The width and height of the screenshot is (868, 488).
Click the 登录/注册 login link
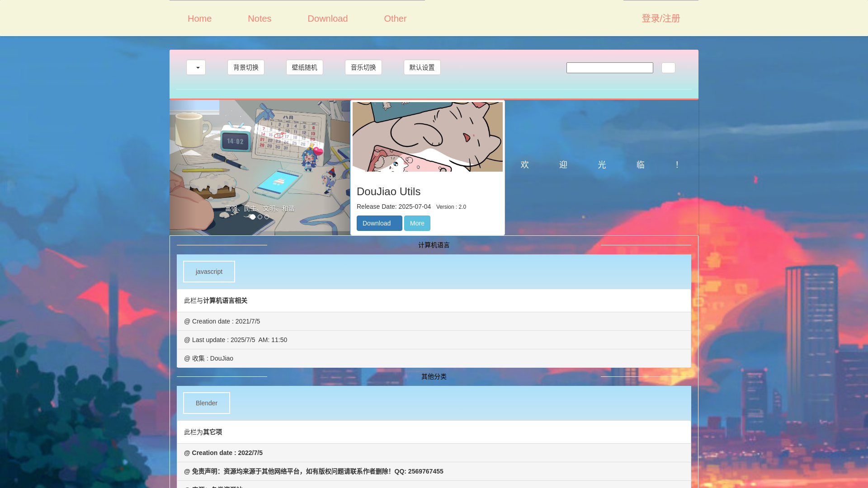pos(660,19)
